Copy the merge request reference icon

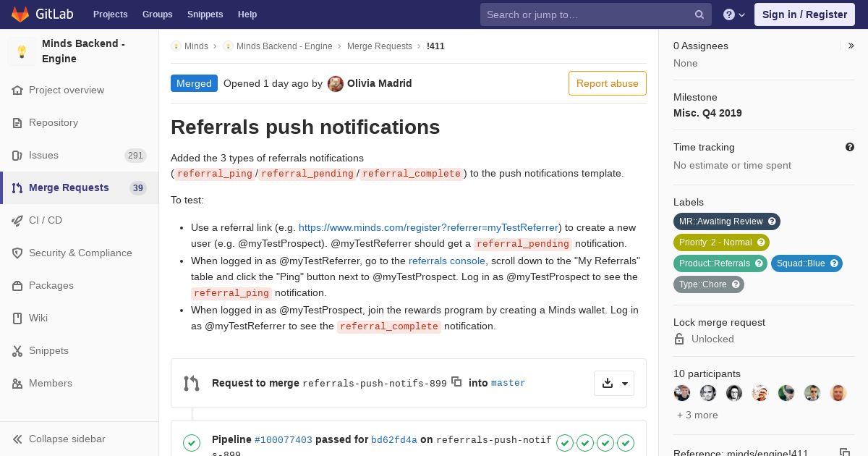point(844,452)
